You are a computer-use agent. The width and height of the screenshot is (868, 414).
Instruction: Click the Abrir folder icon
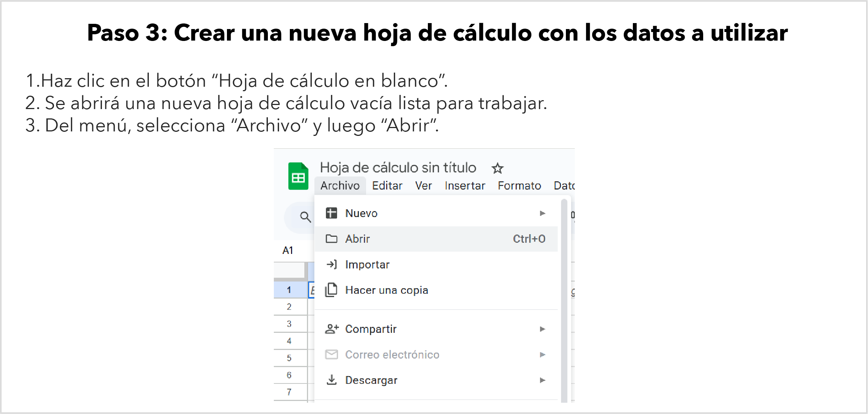coord(331,239)
